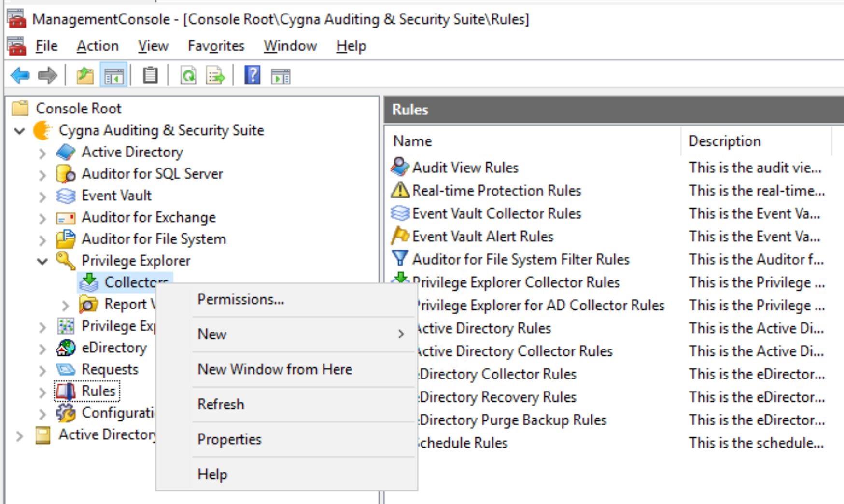Click the blue Help question mark icon

pyautogui.click(x=252, y=75)
